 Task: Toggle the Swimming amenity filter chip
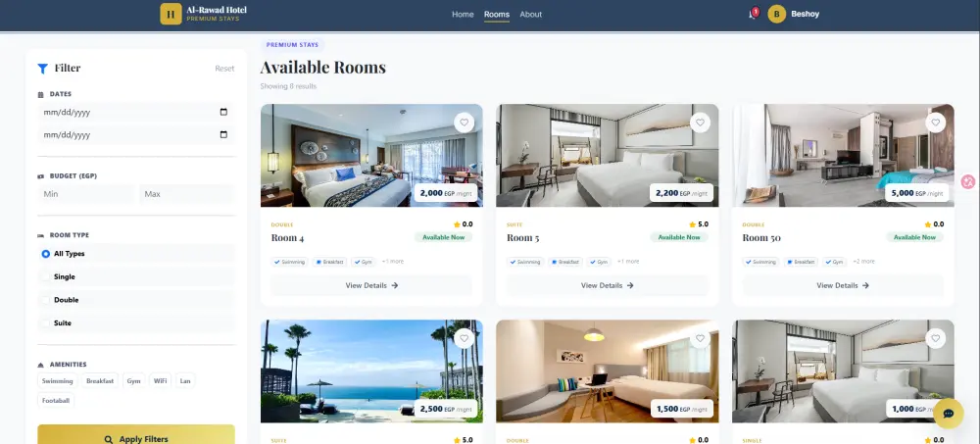58,381
